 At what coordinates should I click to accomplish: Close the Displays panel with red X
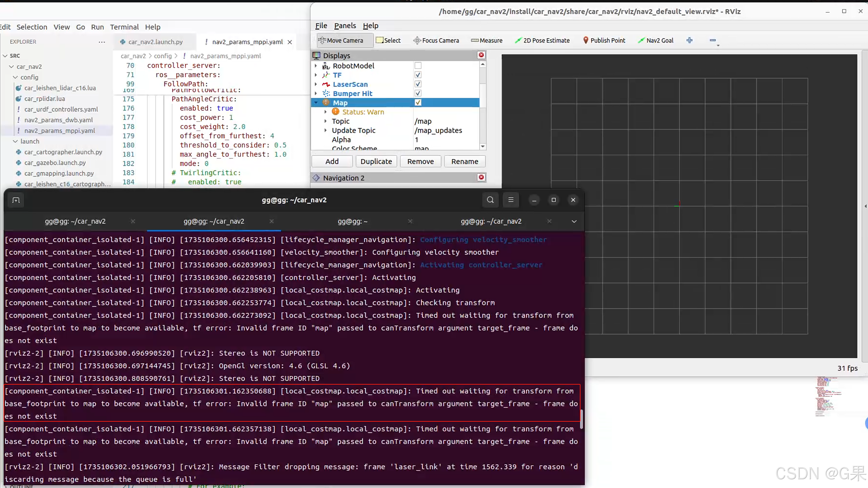click(x=481, y=55)
